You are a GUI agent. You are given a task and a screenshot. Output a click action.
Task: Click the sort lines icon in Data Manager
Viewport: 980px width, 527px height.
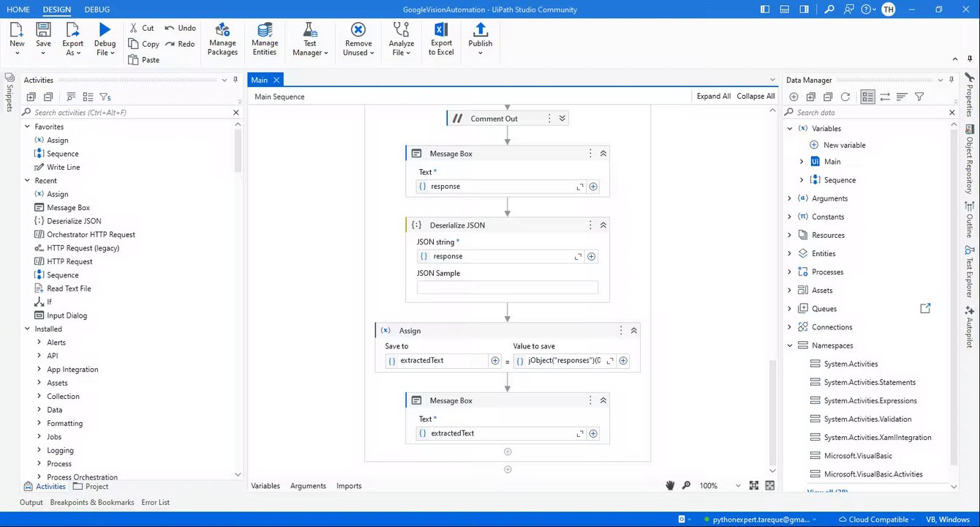902,97
